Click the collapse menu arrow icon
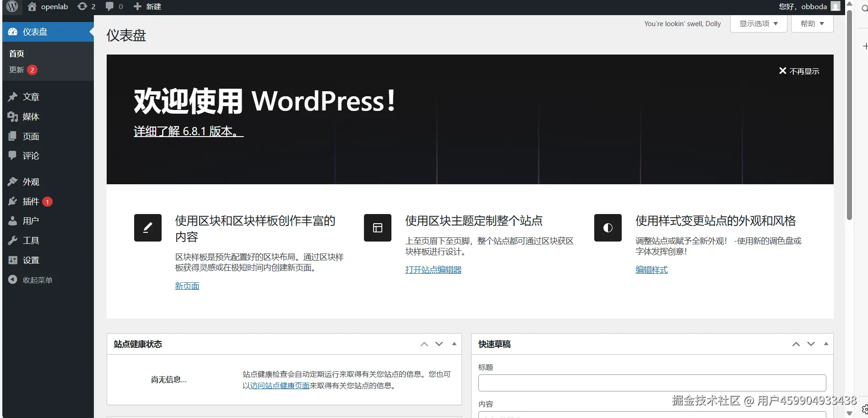 [13, 280]
